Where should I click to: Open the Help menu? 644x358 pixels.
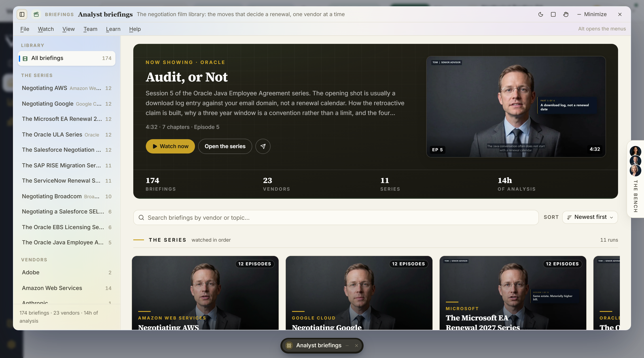click(x=135, y=29)
